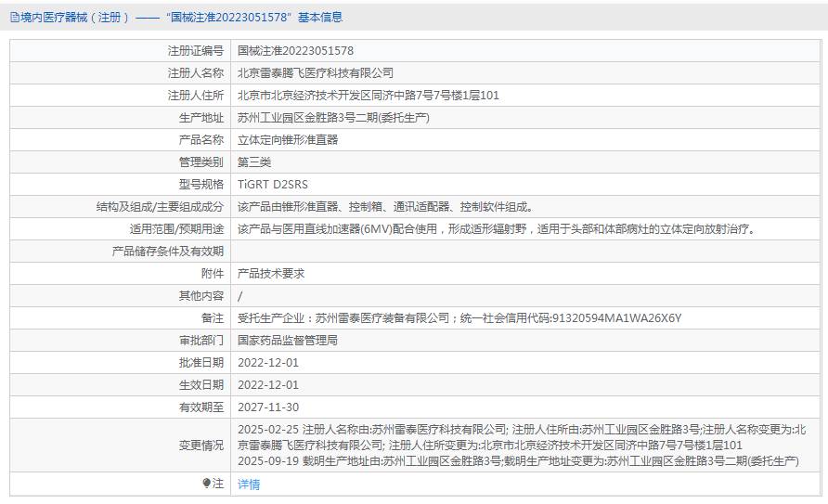Click expiry date 2027-11-30

(x=268, y=407)
